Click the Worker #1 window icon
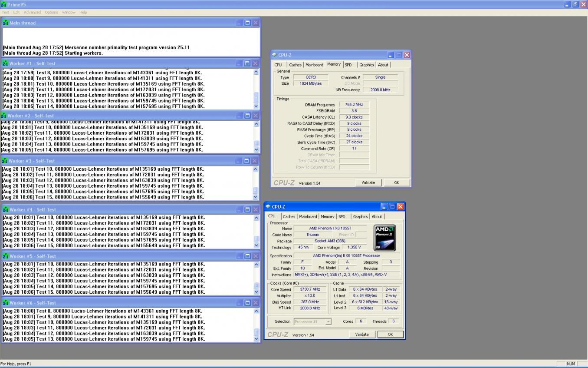Viewport: 588px width, 368px height. point(6,63)
